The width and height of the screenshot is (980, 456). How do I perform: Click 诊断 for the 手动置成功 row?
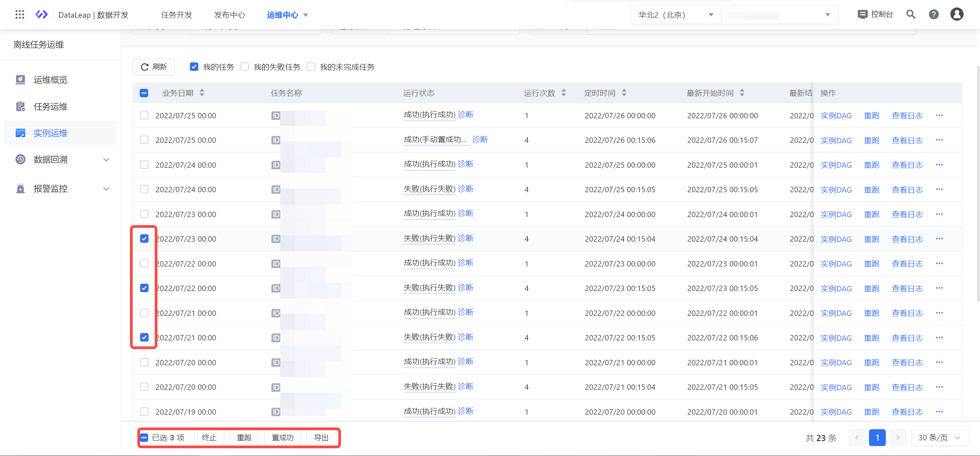(x=480, y=139)
